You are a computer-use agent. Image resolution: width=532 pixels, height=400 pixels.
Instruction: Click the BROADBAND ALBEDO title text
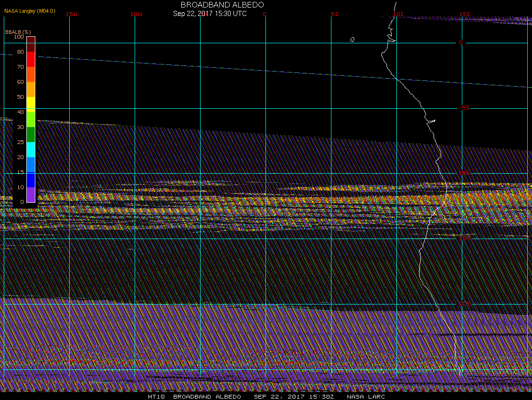pos(222,4)
